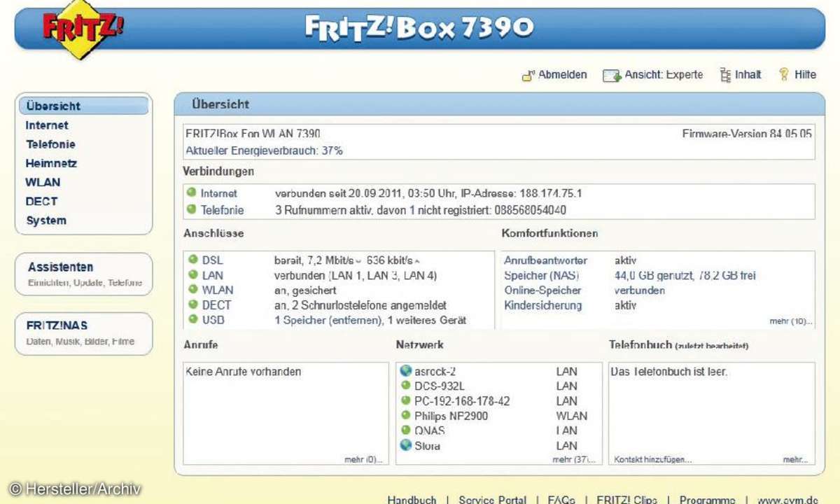Click green status dot beside DSL
This screenshot has width=840, height=504.
192,259
